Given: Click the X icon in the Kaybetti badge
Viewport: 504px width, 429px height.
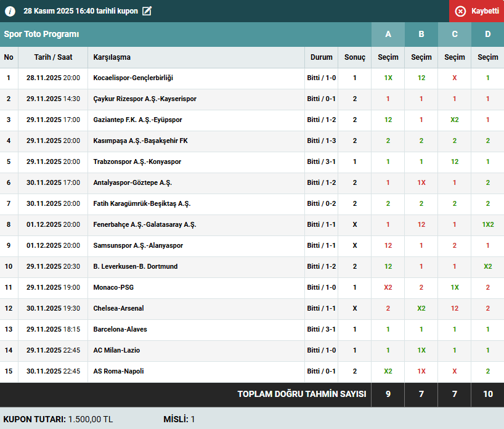Looking at the screenshot, I should [460, 11].
